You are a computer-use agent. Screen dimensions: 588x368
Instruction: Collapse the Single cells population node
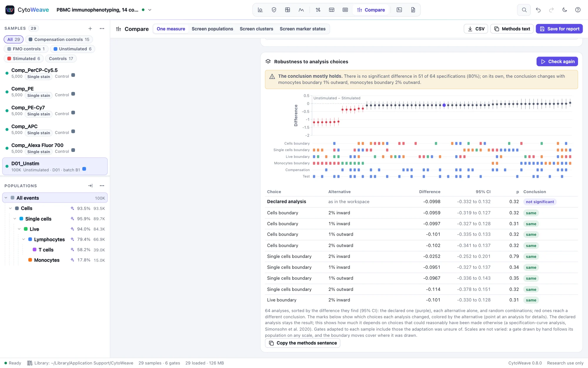15,219
